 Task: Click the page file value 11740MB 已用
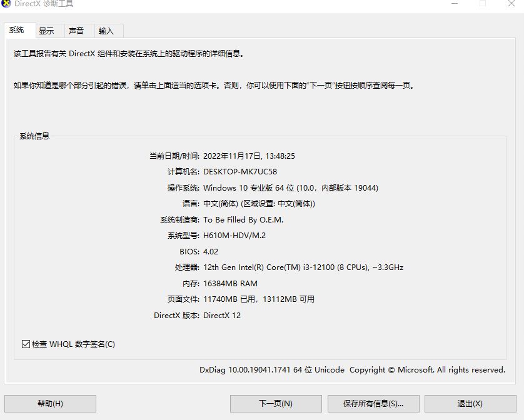point(229,299)
